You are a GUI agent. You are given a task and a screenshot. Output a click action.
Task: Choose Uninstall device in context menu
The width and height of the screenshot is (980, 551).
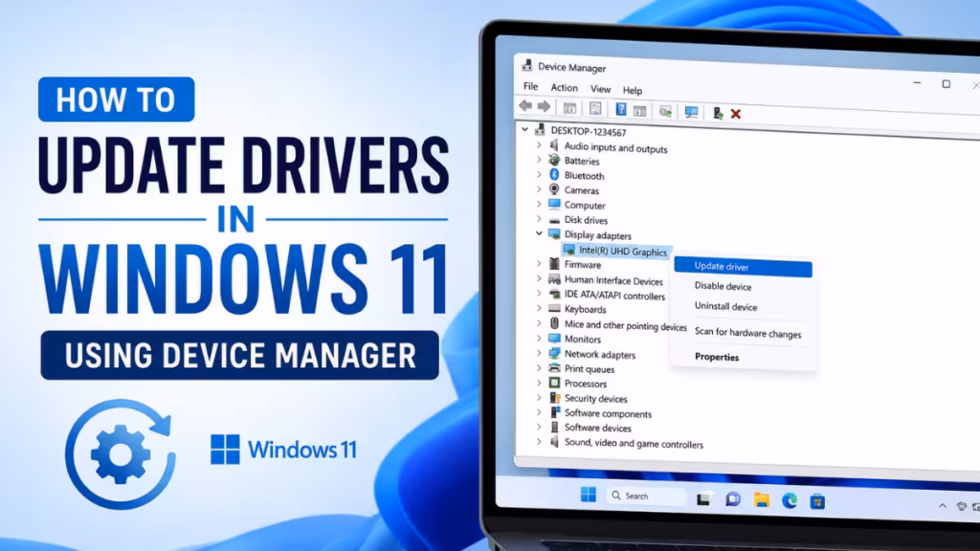(725, 307)
